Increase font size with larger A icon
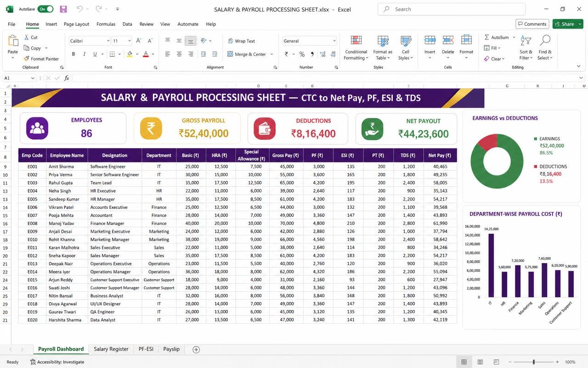Screen dimensions: 588x368 [x=138, y=40]
